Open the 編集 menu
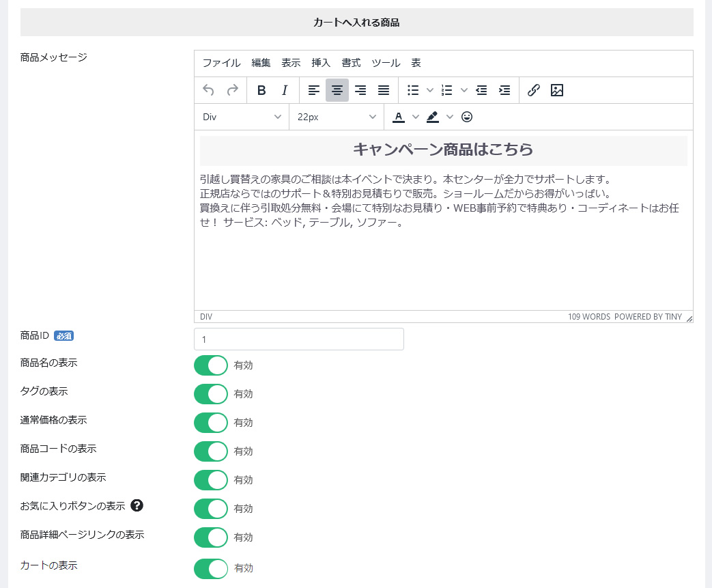712x588 pixels. coord(261,63)
